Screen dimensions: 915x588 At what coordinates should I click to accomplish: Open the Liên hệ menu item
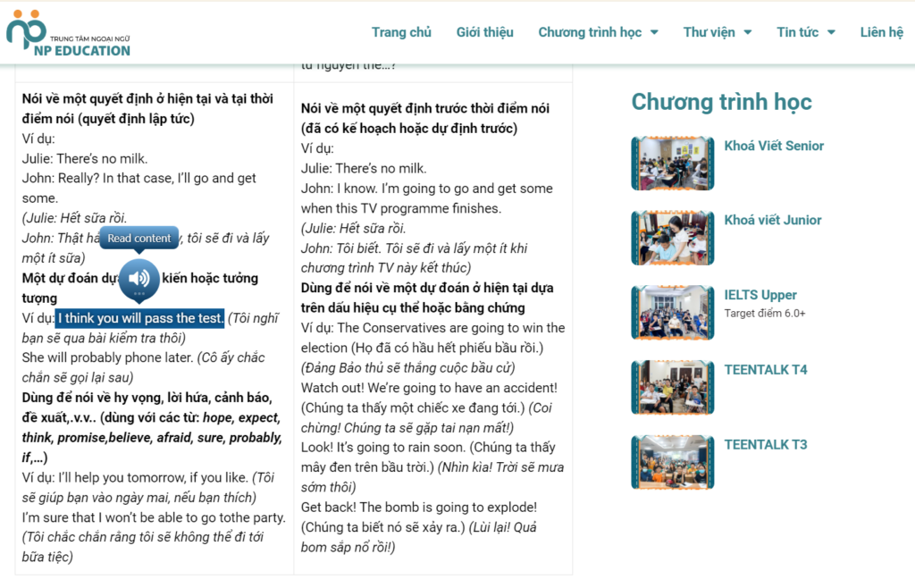pos(881,32)
